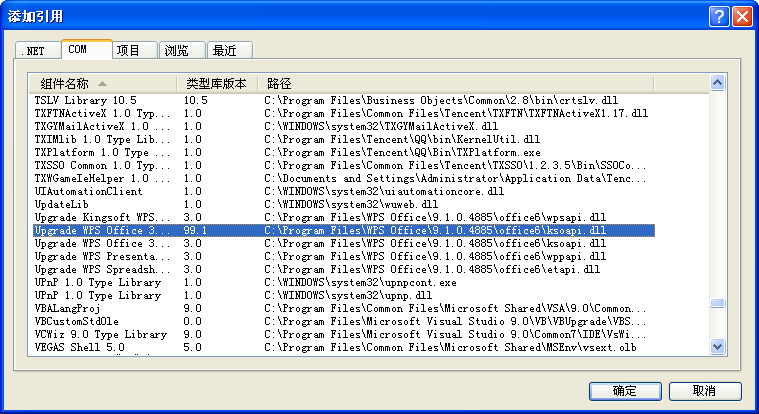Select VEGAS Shell 5.0 row
Viewport: 759px width, 414px height.
tap(344, 348)
